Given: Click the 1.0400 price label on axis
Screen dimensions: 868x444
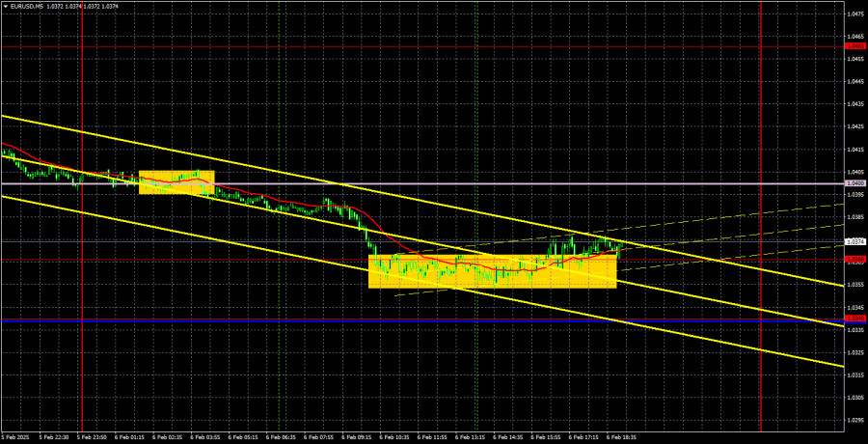Looking at the screenshot, I should click(x=854, y=182).
